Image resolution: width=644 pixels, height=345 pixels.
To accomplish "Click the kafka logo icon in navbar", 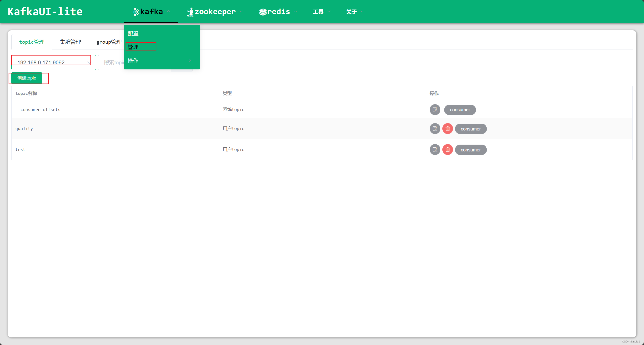I will pos(136,12).
